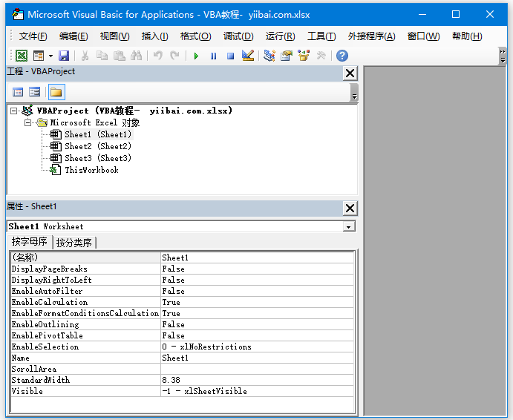The width and height of the screenshot is (513, 420).
Task: Click the Redo arrow icon
Action: pyautogui.click(x=175, y=56)
